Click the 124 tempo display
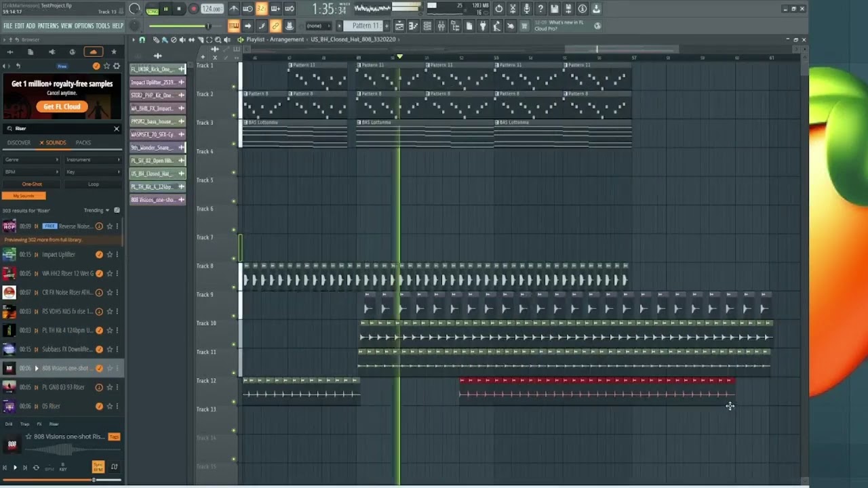868x488 pixels. click(x=211, y=9)
